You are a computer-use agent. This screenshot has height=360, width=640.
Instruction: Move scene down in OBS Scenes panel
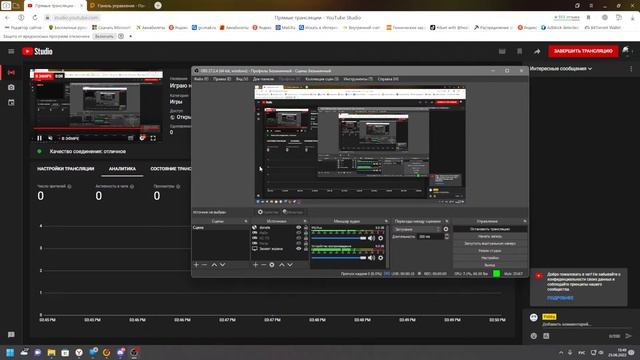point(222,265)
